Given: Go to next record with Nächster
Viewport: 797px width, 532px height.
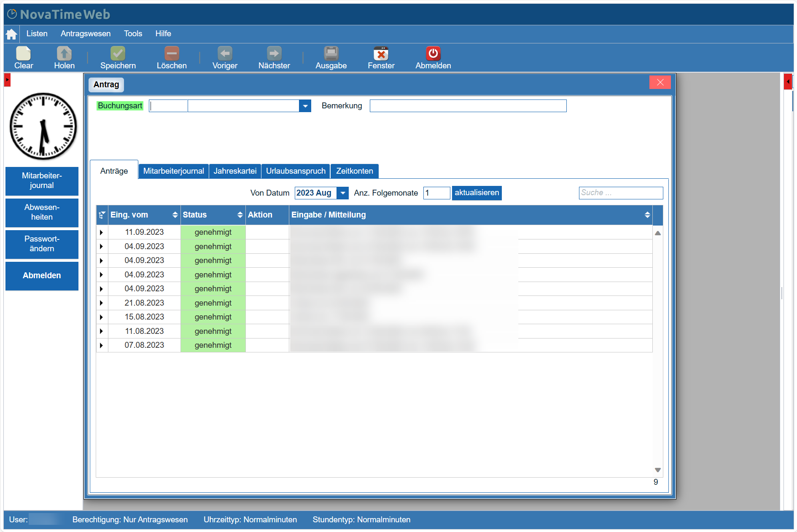Looking at the screenshot, I should coord(274,54).
